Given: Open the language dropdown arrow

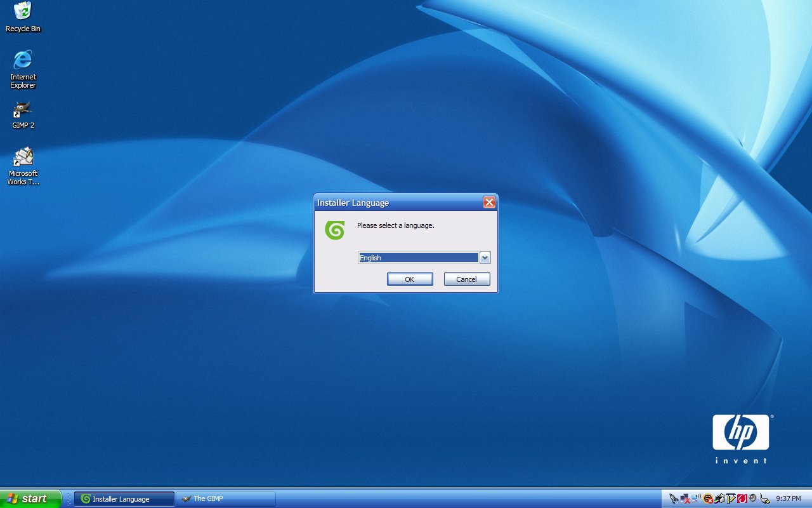Looking at the screenshot, I should (x=485, y=257).
